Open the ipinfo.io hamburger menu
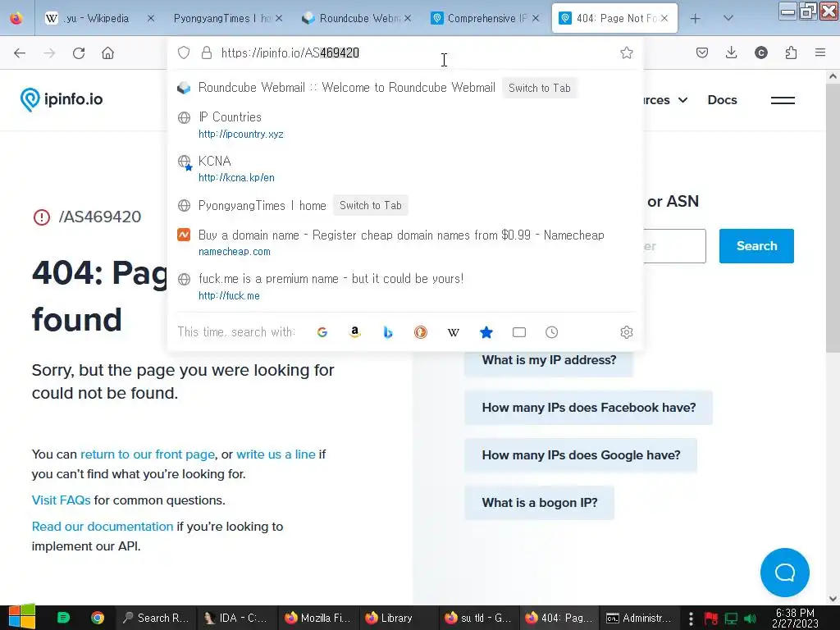 coord(783,100)
